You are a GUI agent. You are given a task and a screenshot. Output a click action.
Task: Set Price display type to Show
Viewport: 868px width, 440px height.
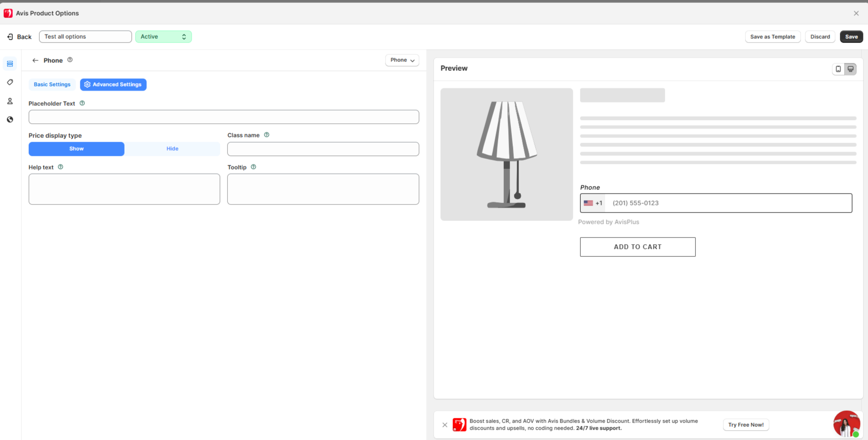click(76, 149)
